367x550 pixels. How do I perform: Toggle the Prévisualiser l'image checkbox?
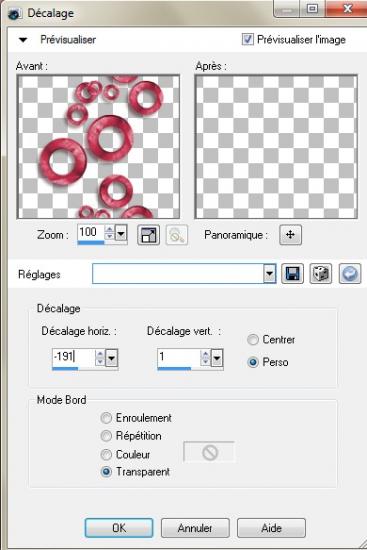(x=247, y=39)
